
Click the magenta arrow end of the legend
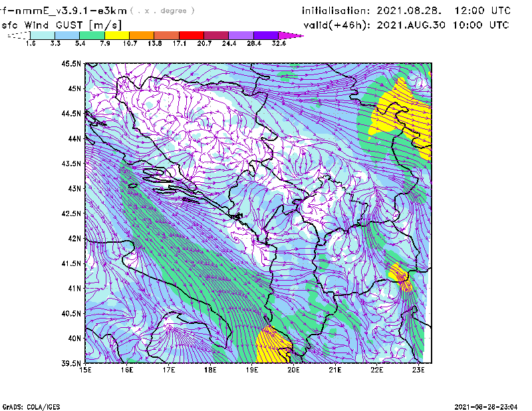290,35
